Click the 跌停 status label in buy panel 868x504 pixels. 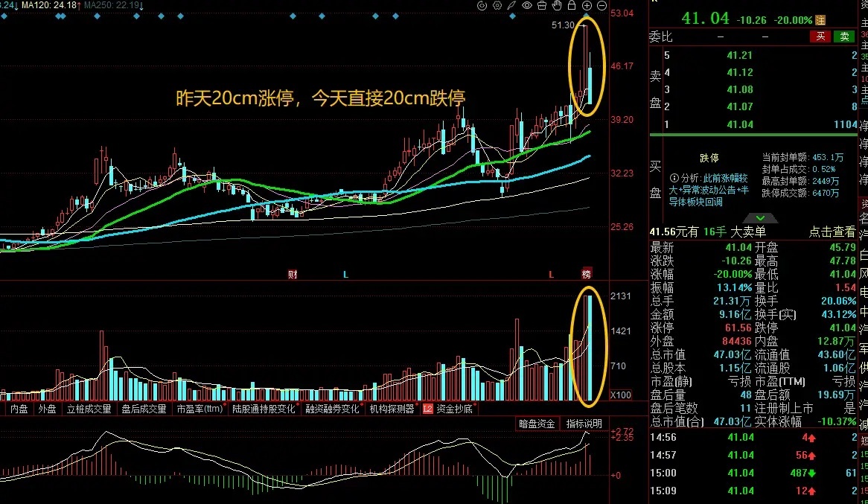pos(709,159)
